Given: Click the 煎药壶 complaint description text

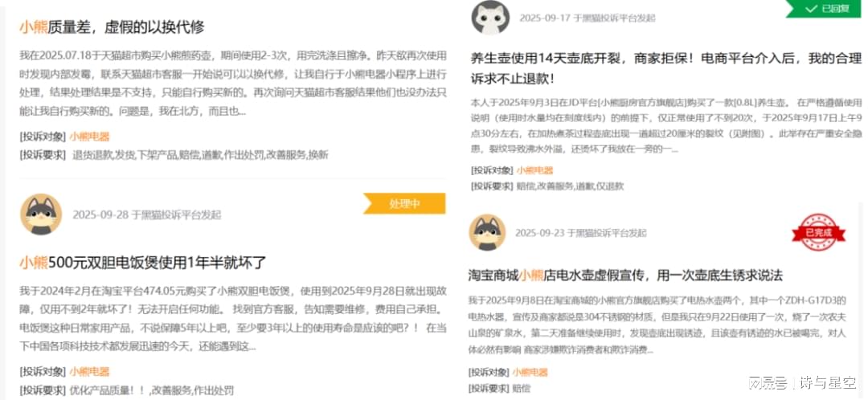Looking at the screenshot, I should pos(233,84).
